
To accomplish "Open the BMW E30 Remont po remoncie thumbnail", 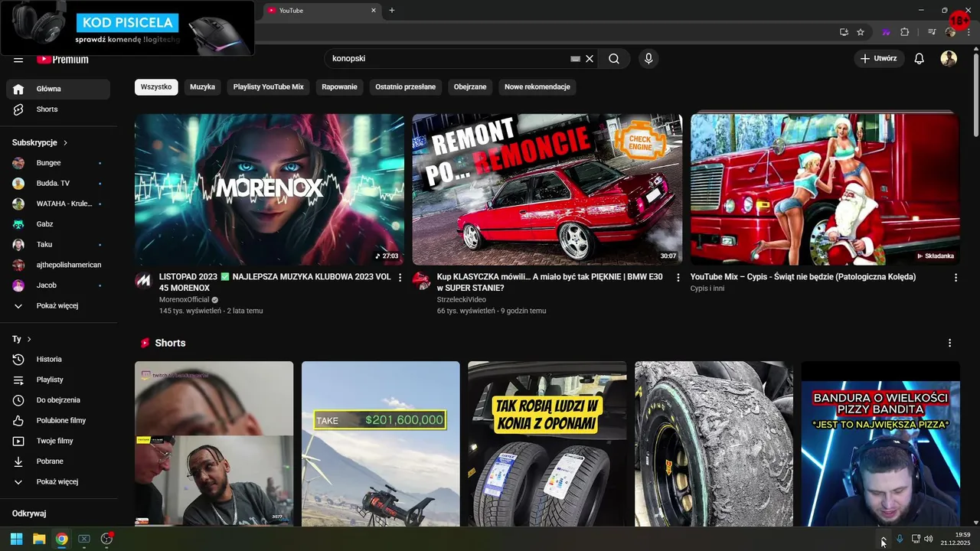I will [x=547, y=189].
